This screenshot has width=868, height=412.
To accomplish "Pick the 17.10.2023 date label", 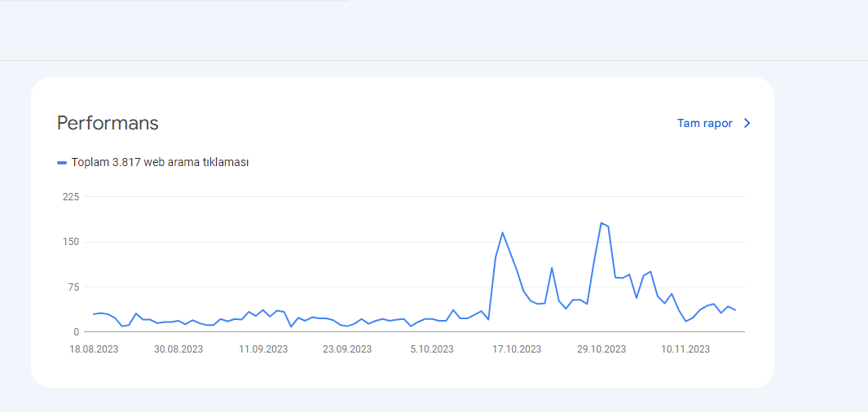I will point(517,349).
